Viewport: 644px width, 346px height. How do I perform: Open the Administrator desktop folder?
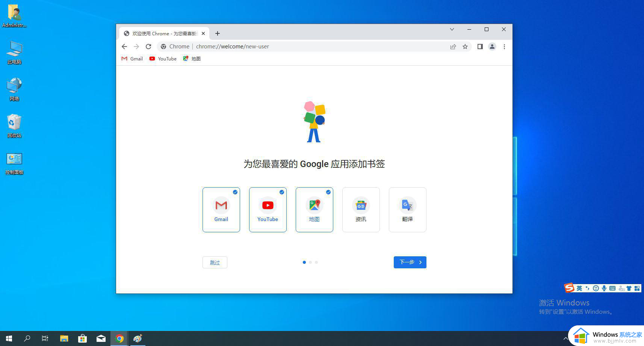14,16
